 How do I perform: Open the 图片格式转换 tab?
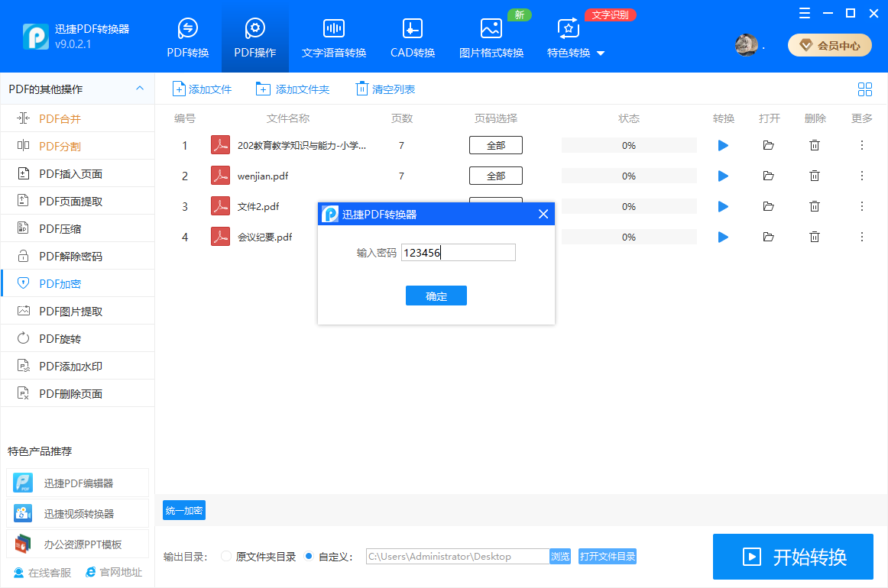491,38
